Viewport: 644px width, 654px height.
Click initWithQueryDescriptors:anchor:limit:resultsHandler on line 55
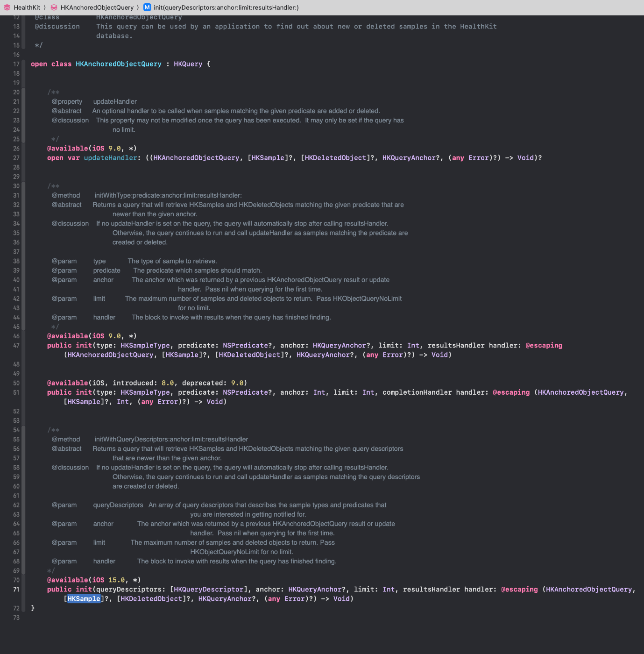coord(171,440)
